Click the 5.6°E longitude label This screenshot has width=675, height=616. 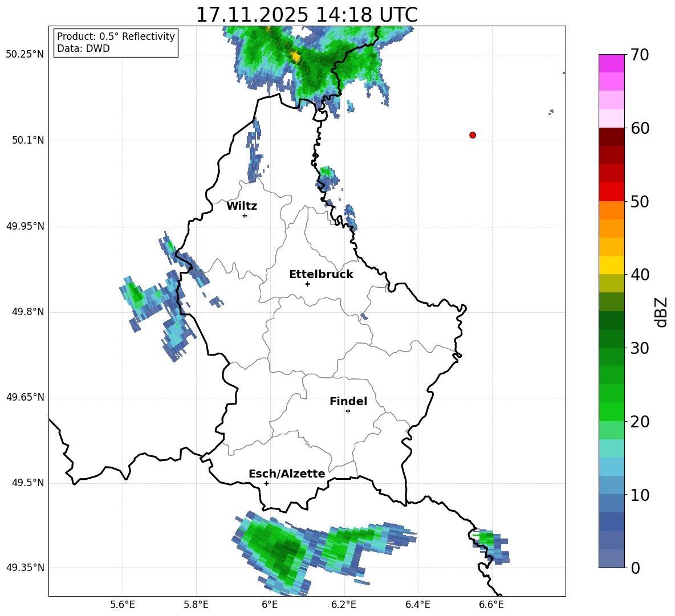[123, 605]
